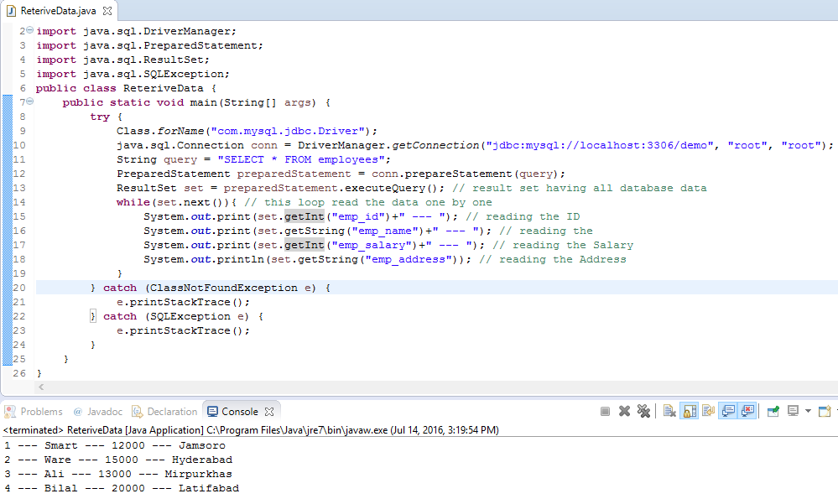Image resolution: width=838 pixels, height=504 pixels.
Task: Select the Display Selected Console icon
Action: point(793,412)
